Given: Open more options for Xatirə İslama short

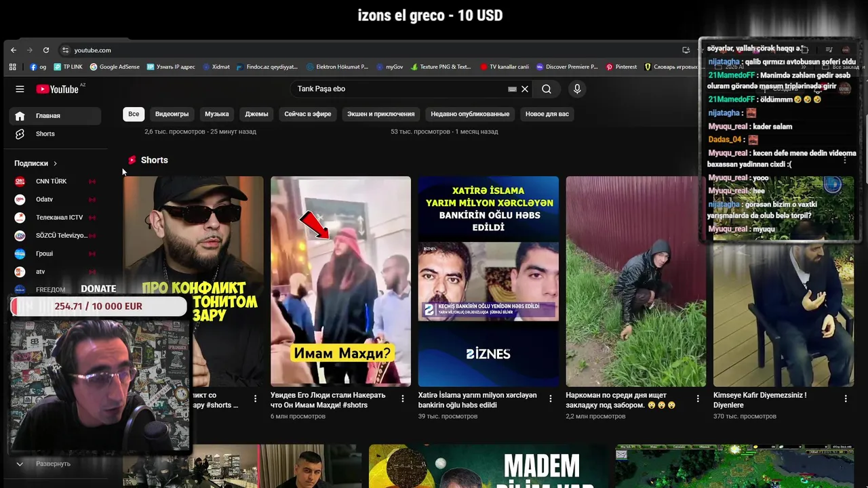Looking at the screenshot, I should [551, 399].
